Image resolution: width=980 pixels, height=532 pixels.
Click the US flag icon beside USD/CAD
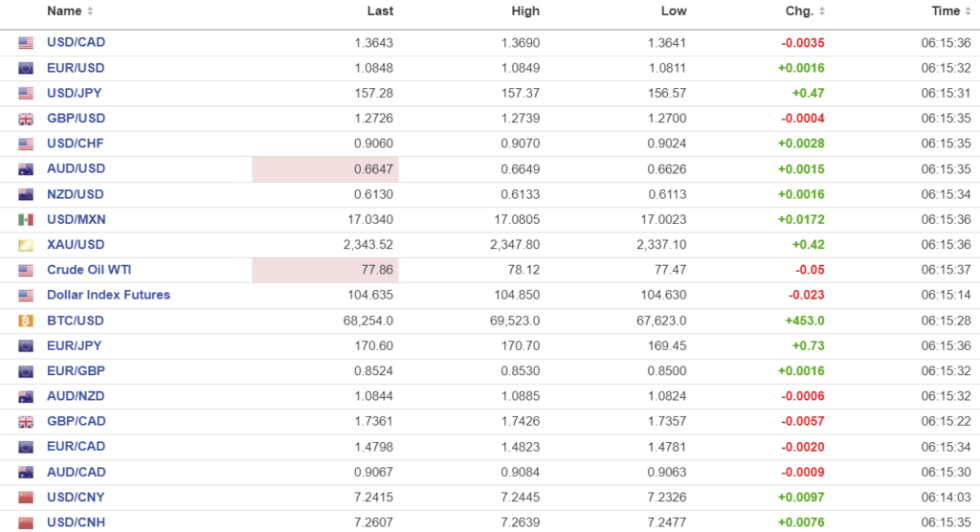click(x=26, y=43)
